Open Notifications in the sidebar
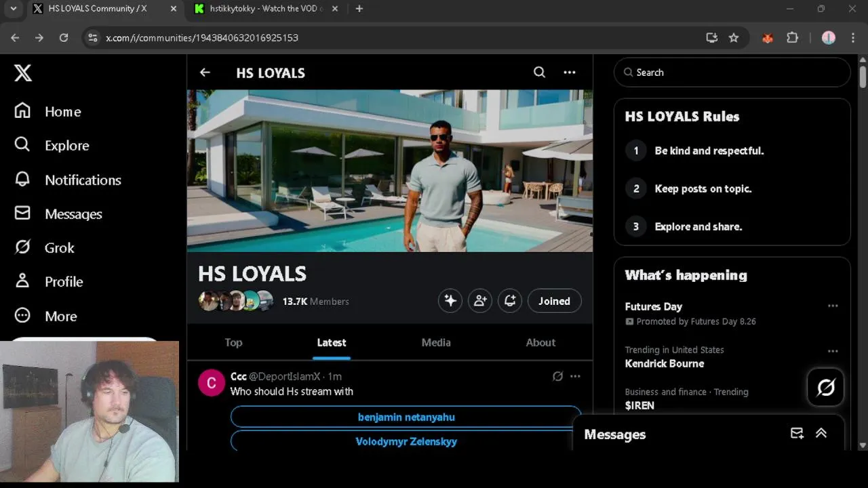 point(68,180)
